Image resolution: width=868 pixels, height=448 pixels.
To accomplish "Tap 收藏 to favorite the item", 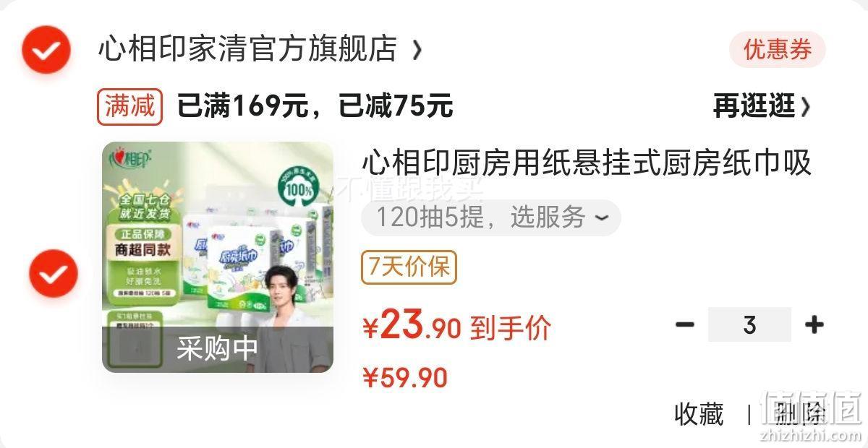I will click(699, 414).
